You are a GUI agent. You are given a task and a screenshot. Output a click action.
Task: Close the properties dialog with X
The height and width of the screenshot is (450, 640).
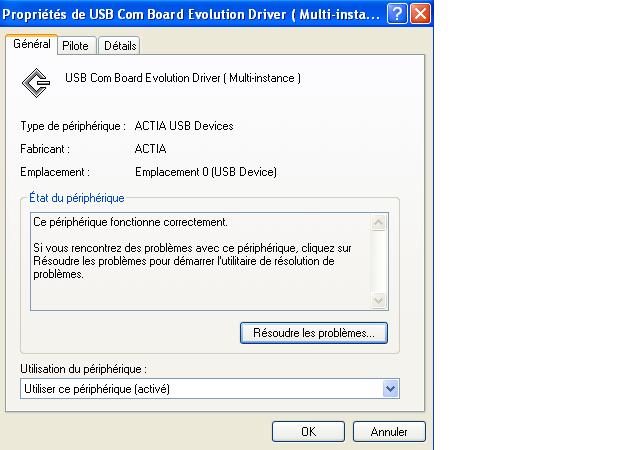point(420,14)
